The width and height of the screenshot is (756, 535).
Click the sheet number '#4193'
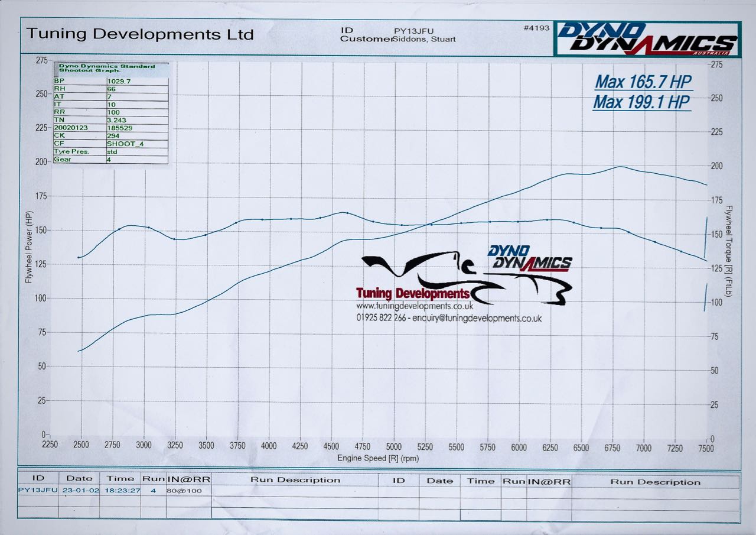536,28
